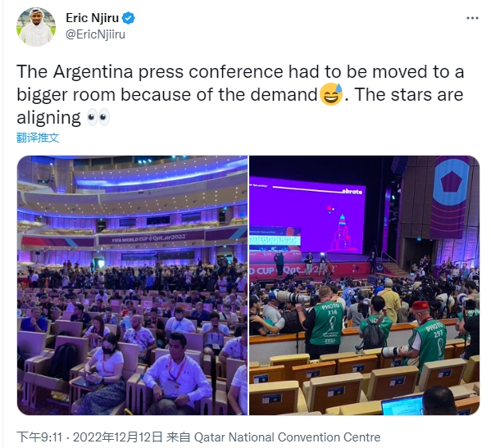
Task: Click the sweat-smile emoji in tweet
Action: [331, 94]
